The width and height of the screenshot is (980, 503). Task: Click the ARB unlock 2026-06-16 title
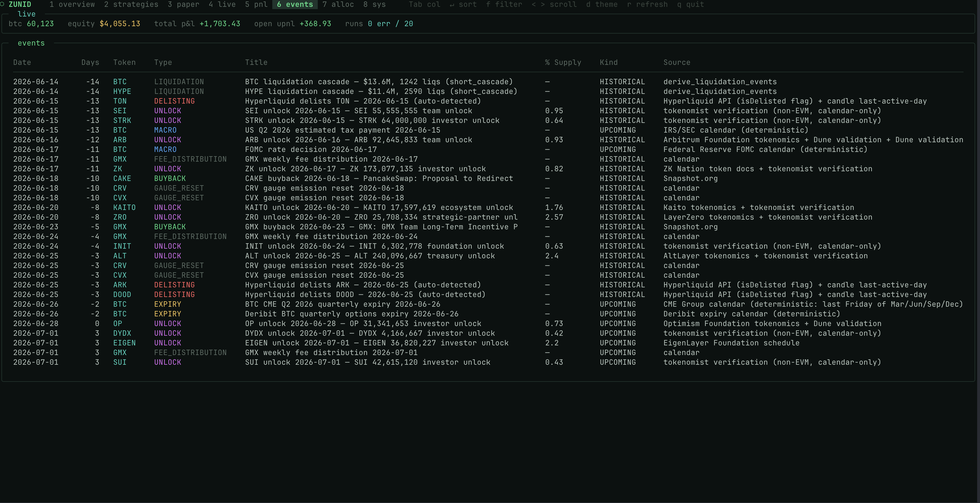(x=359, y=140)
